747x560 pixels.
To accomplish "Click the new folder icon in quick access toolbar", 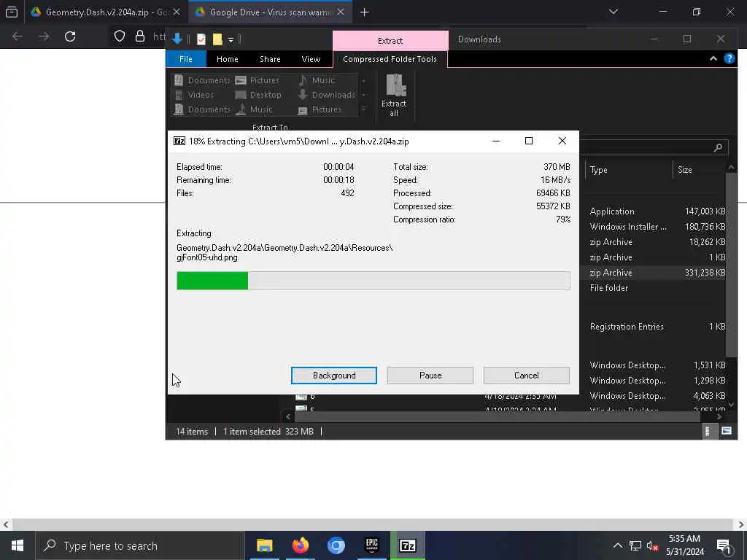I will pos(217,39).
